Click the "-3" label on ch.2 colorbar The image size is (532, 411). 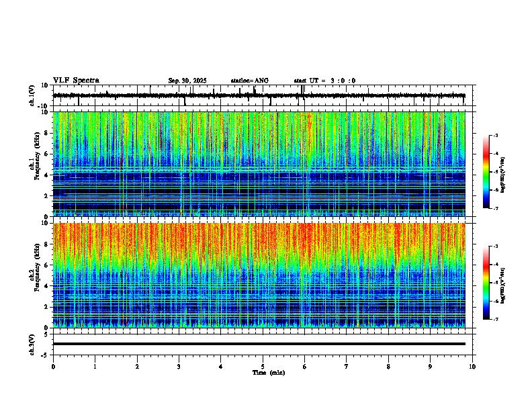(x=495, y=246)
